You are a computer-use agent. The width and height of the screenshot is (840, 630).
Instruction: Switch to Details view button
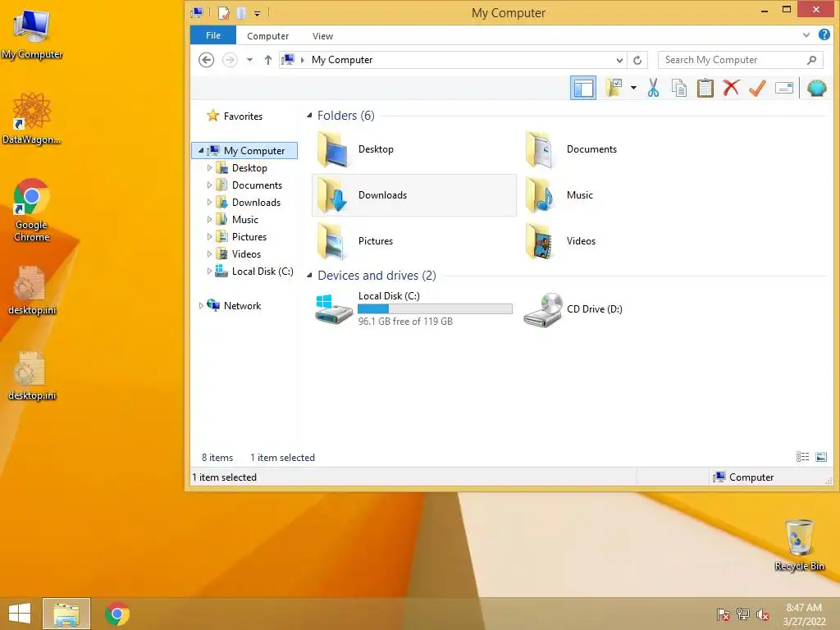802,456
